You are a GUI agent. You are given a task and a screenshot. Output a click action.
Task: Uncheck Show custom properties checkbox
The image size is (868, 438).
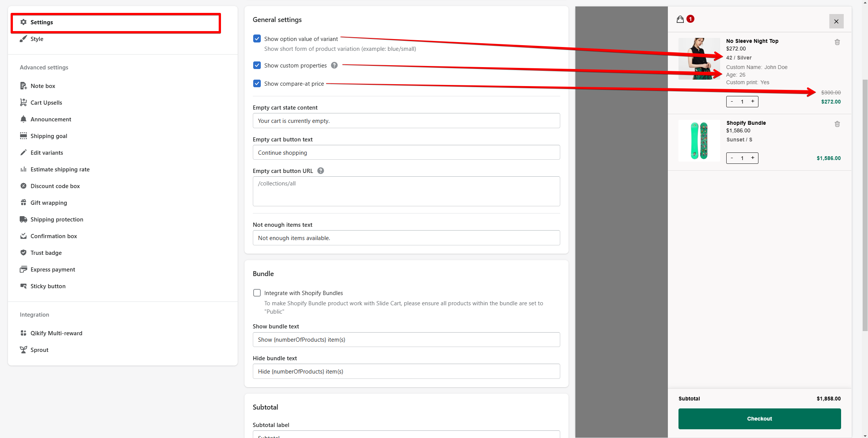click(257, 65)
